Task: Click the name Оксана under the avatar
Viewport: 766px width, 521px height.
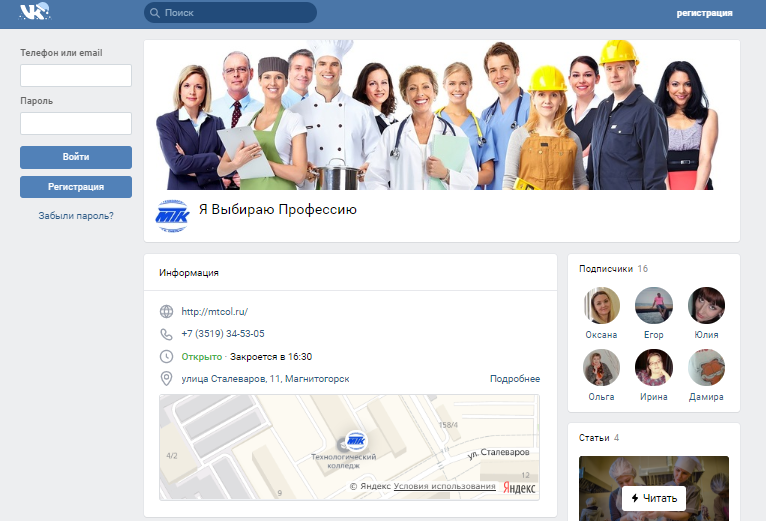Action: [x=601, y=335]
